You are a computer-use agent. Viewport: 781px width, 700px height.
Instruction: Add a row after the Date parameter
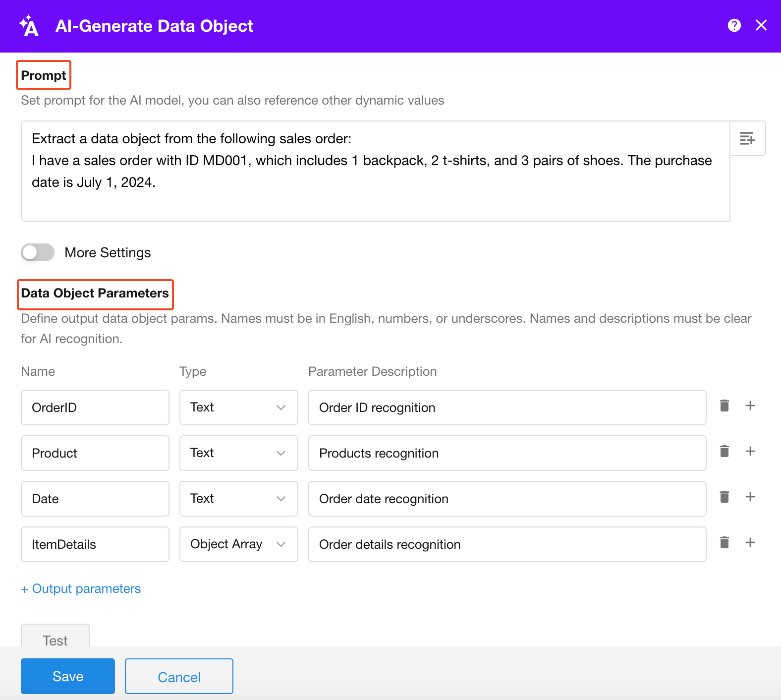tap(750, 497)
